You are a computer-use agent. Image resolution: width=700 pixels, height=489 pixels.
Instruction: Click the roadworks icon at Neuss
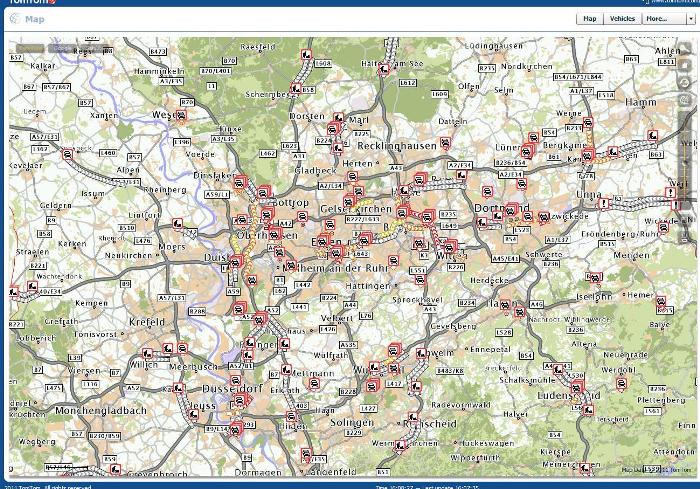click(x=193, y=414)
